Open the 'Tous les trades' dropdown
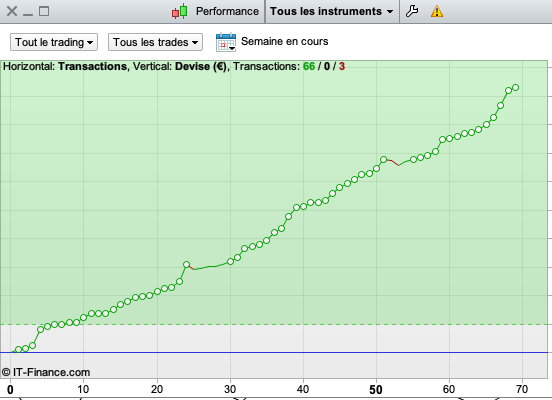552x400 pixels. (155, 42)
